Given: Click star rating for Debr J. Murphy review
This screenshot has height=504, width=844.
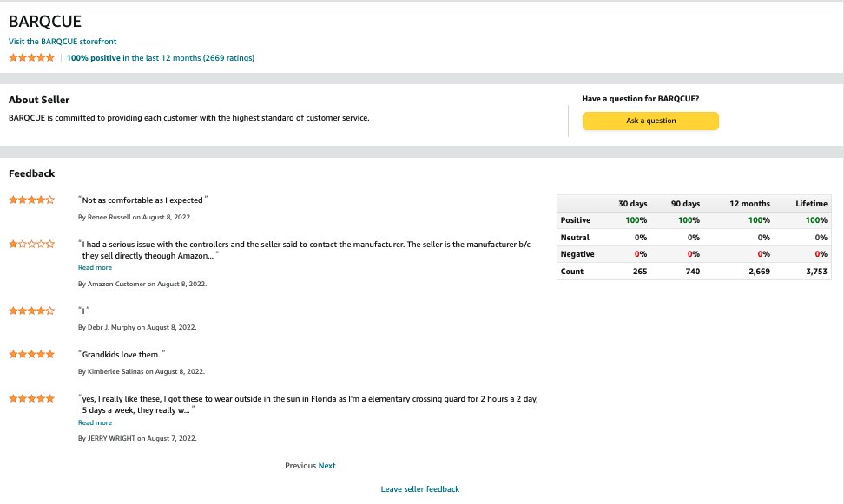Looking at the screenshot, I should coord(32,311).
